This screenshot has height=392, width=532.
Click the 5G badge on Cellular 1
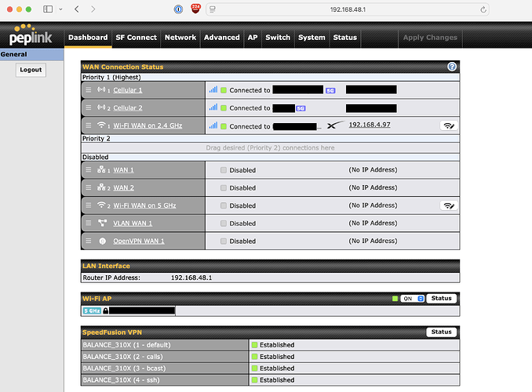tap(330, 90)
